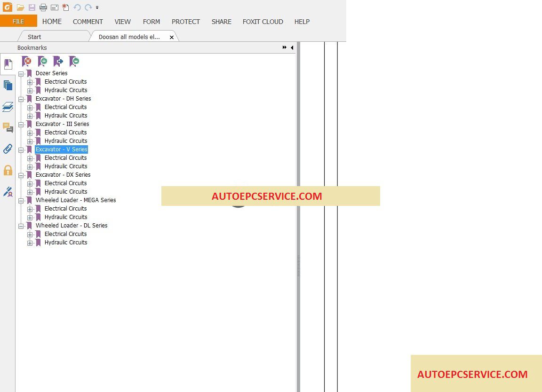Screen dimensions: 542x392
Task: Switch to the SHARE ribbon tab
Action: [222, 22]
